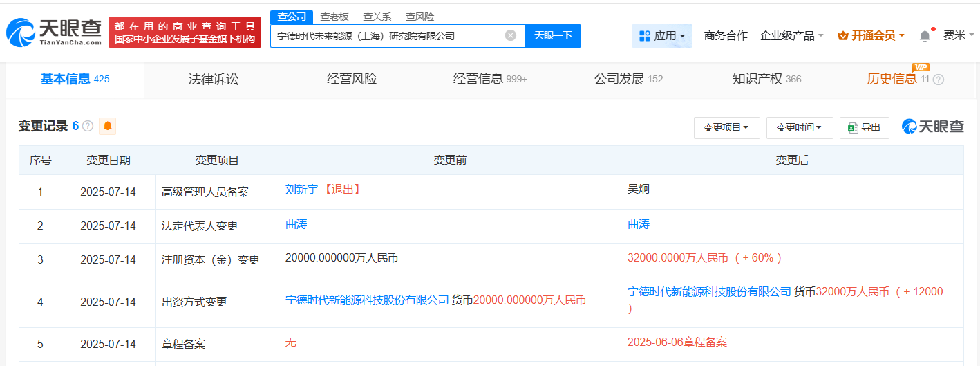Click the 20000.000000万人民币 value in row 3
The height and width of the screenshot is (366, 980).
[x=341, y=257]
